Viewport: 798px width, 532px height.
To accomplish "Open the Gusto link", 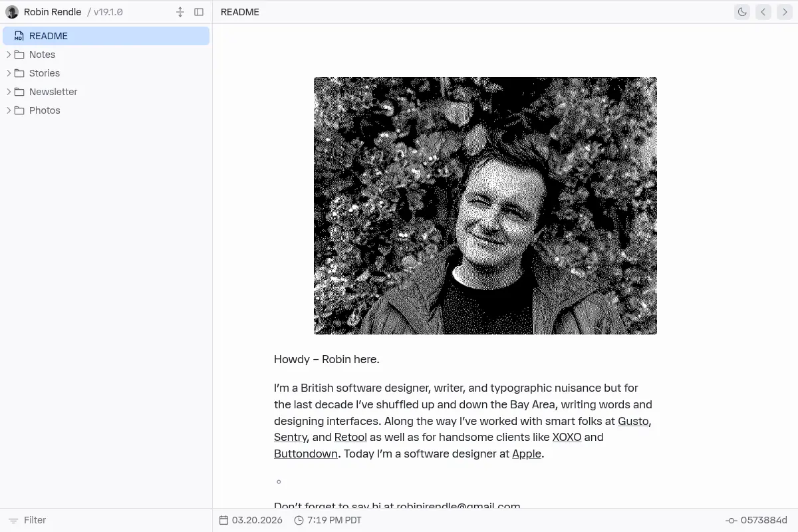I will pos(633,421).
